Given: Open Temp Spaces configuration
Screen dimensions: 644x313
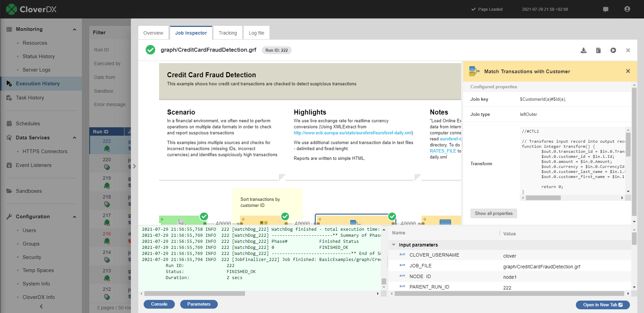Looking at the screenshot, I should click(38, 270).
